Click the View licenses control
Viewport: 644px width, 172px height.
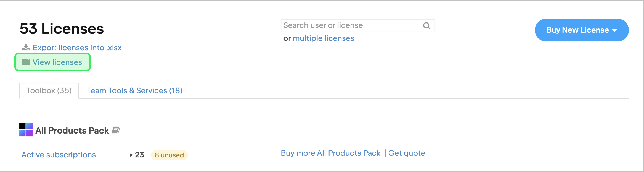tap(57, 62)
